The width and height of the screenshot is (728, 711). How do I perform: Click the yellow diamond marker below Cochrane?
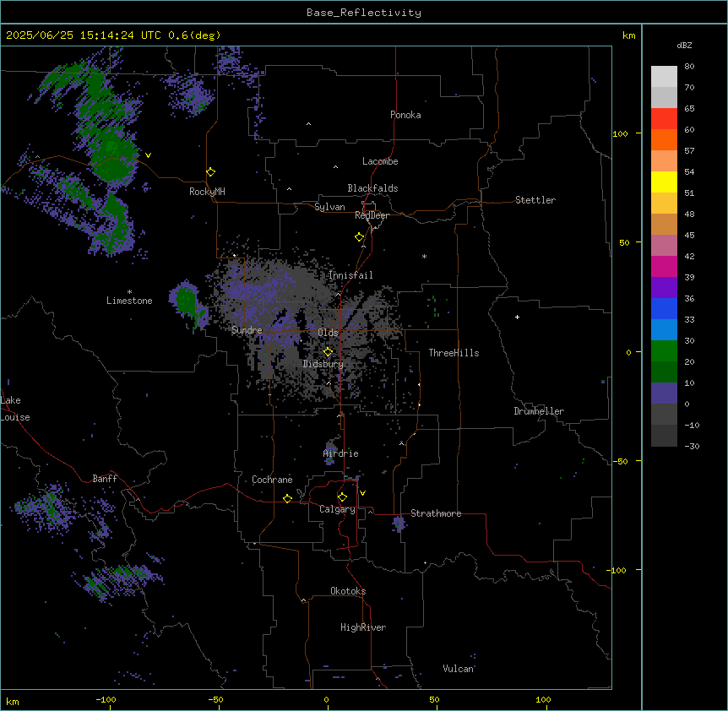[x=287, y=498]
